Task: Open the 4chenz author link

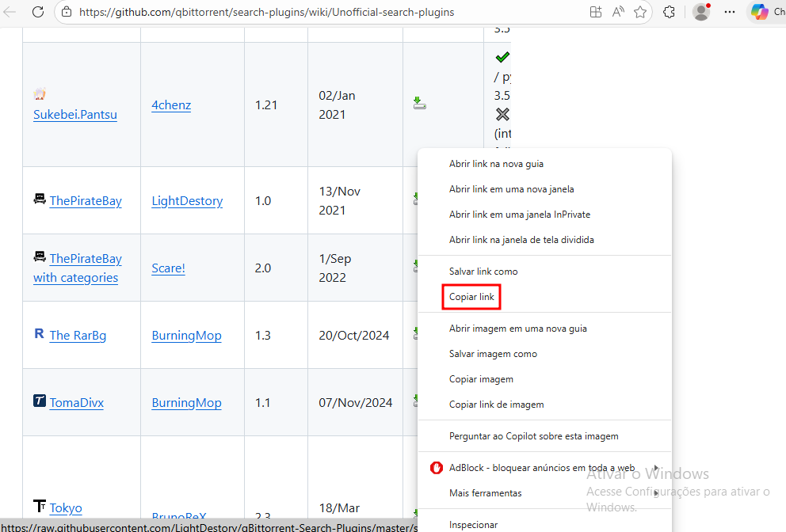Action: click(x=171, y=104)
